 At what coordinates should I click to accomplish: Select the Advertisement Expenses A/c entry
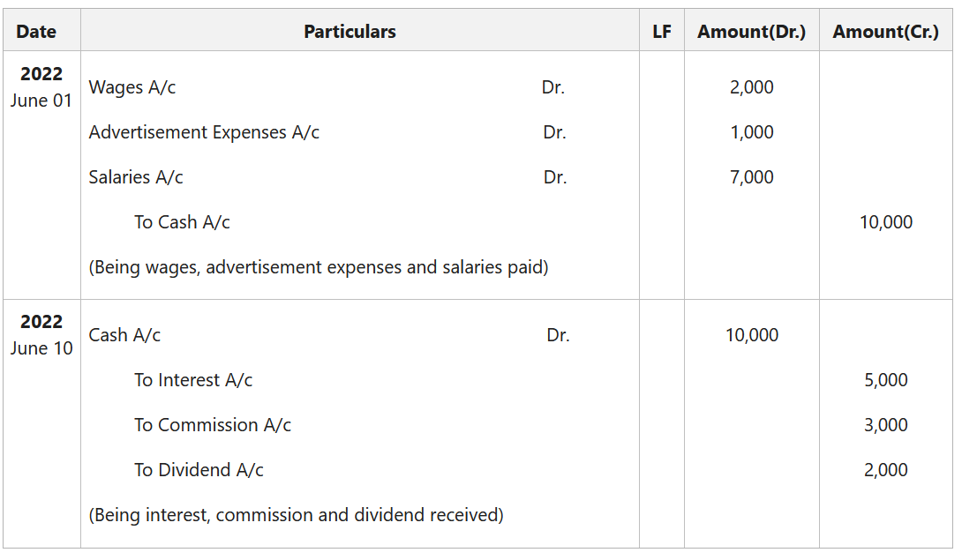204,132
